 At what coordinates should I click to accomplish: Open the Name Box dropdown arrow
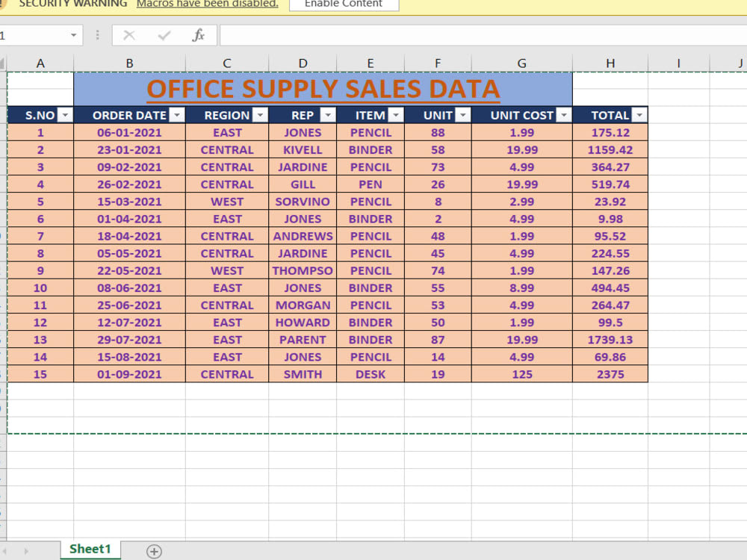(73, 35)
